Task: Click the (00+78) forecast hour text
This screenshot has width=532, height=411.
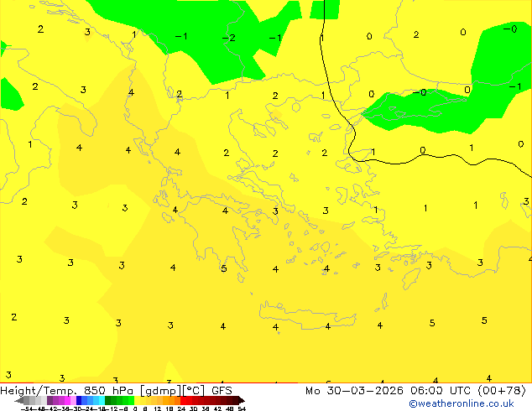Action: (x=502, y=391)
